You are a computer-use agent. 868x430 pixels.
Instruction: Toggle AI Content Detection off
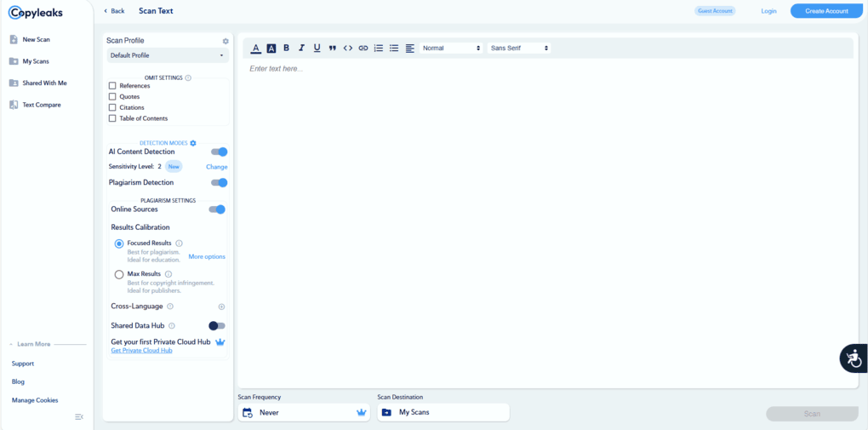point(220,152)
